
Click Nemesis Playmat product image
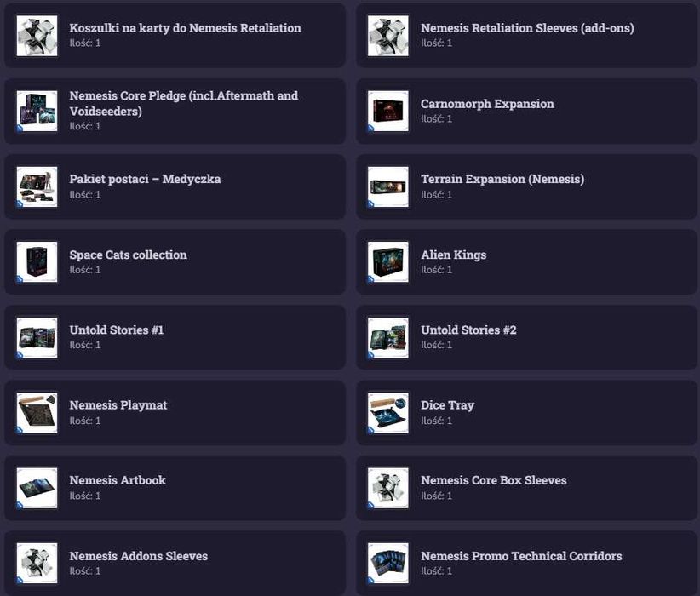(x=37, y=412)
